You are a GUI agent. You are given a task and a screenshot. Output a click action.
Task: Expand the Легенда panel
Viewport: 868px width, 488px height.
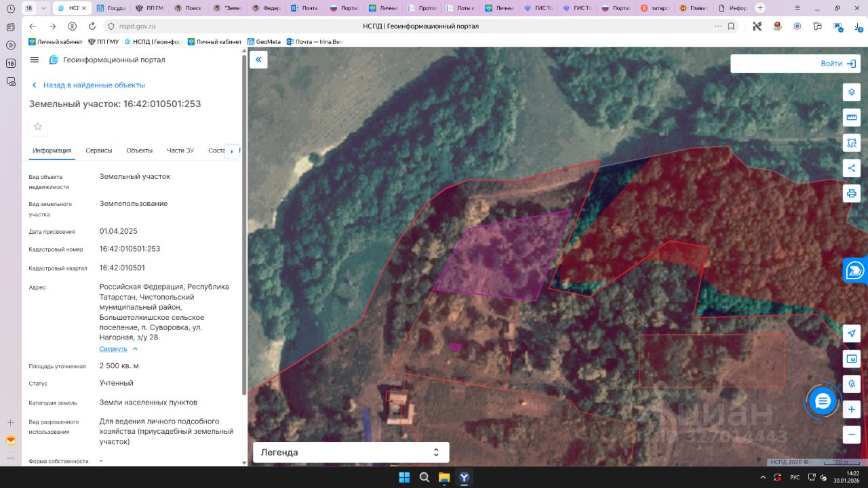(x=351, y=452)
